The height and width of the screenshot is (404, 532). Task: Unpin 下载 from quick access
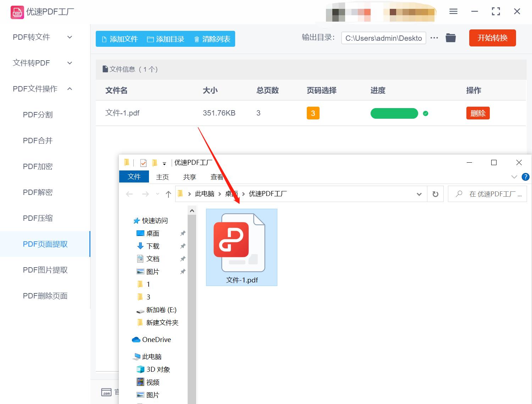coord(183,246)
